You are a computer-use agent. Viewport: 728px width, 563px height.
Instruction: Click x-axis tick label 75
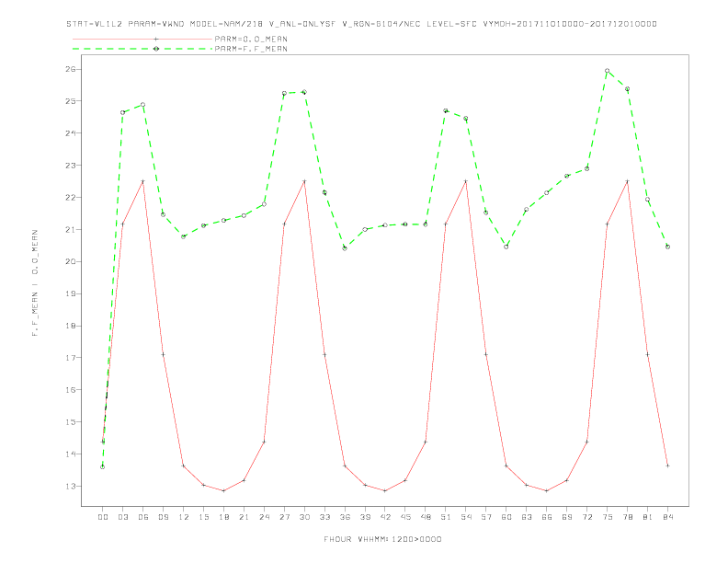click(608, 517)
